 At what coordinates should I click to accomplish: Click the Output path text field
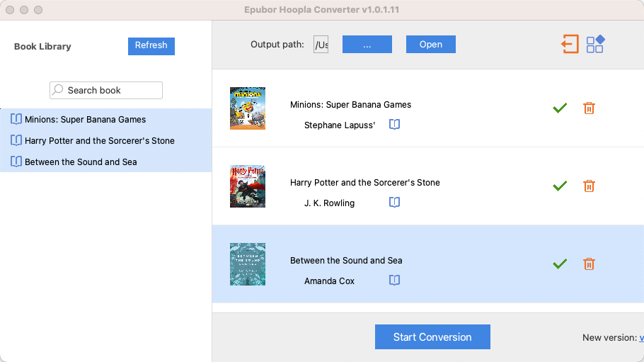[321, 45]
